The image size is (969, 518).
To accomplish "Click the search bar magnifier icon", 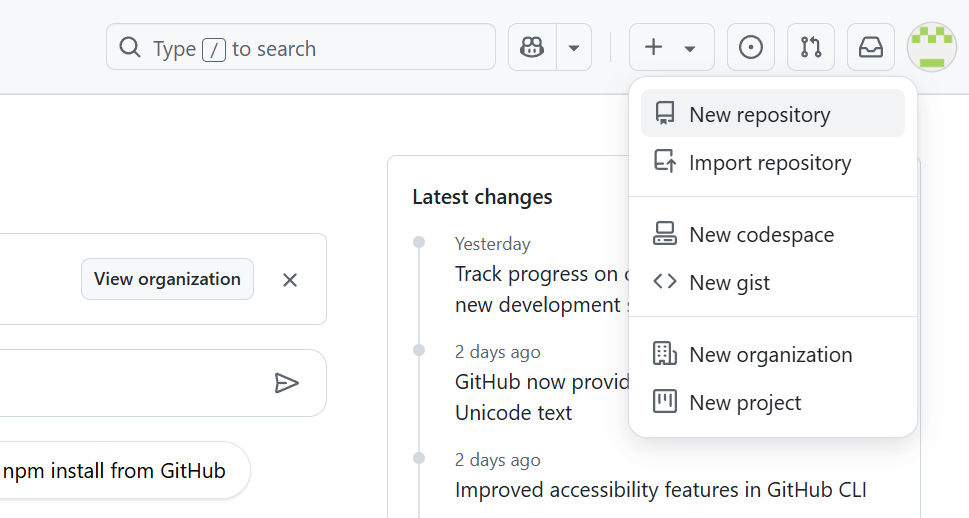I will click(130, 48).
